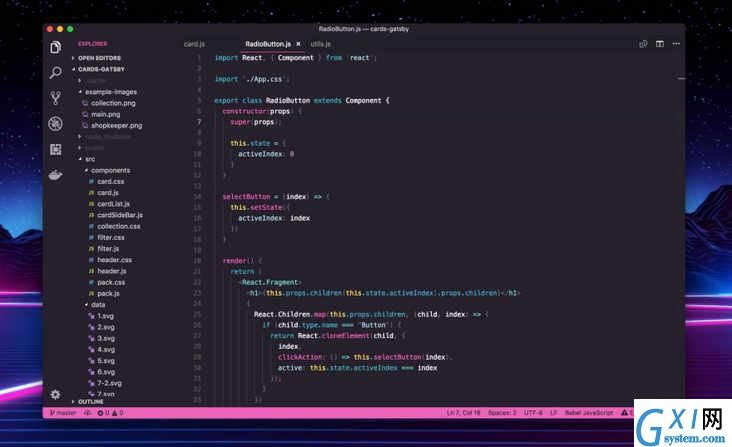Select the Babel JavaScript language mode
732x447 pixels.
589,413
